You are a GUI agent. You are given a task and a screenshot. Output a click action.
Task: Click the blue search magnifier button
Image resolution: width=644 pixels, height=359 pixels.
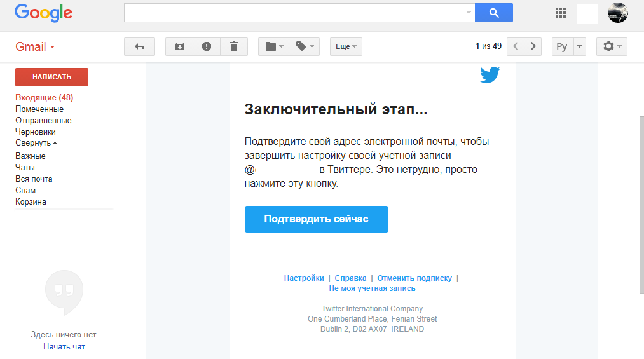[x=494, y=13]
